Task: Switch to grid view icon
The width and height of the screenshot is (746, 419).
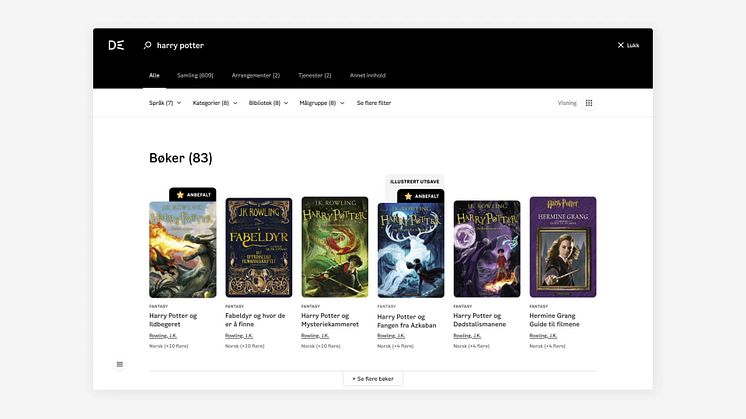Action: [x=589, y=103]
